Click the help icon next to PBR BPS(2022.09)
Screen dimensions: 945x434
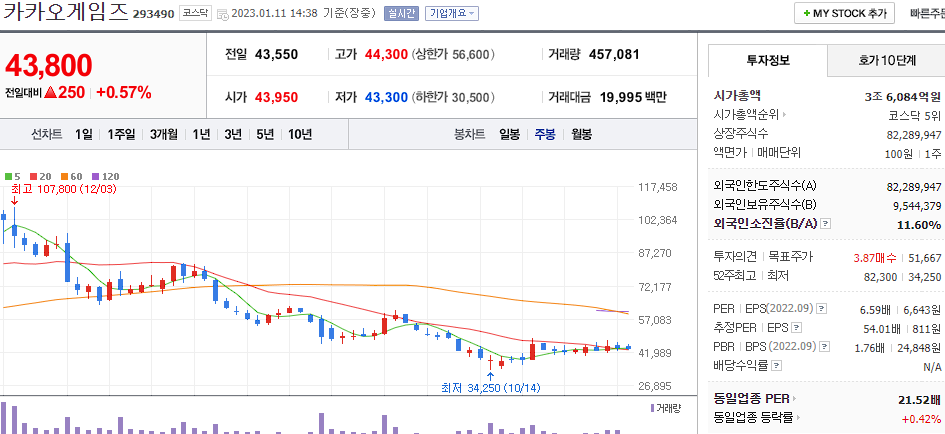pos(824,347)
